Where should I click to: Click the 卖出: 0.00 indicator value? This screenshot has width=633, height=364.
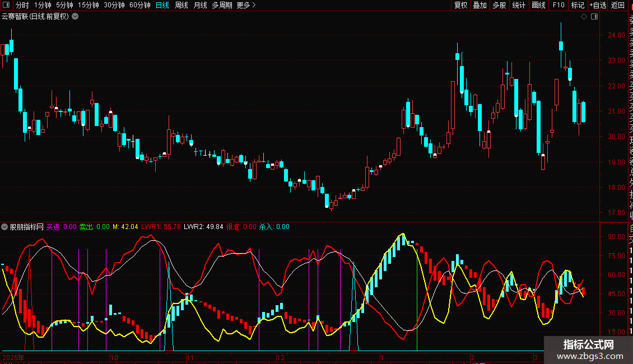(95, 227)
